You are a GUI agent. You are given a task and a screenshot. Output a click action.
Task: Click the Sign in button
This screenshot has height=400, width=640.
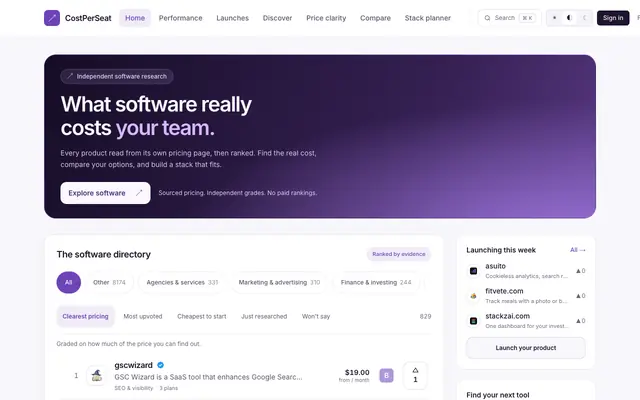coord(613,18)
